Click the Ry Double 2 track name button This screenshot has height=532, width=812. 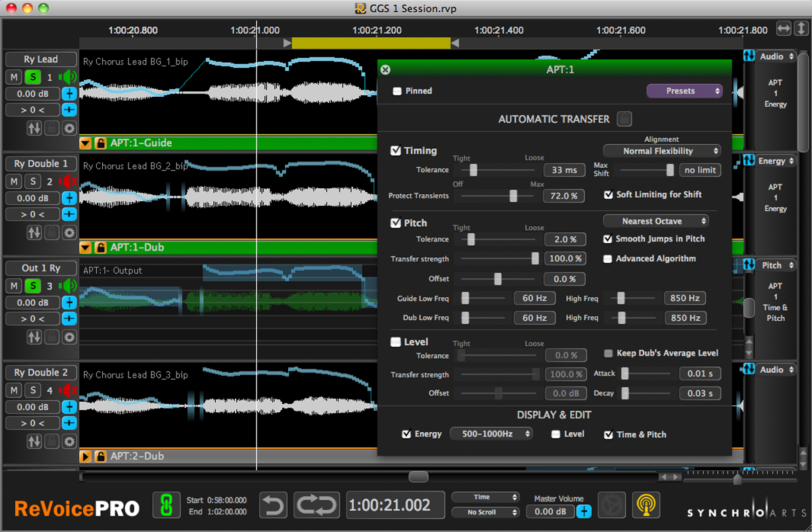41,372
